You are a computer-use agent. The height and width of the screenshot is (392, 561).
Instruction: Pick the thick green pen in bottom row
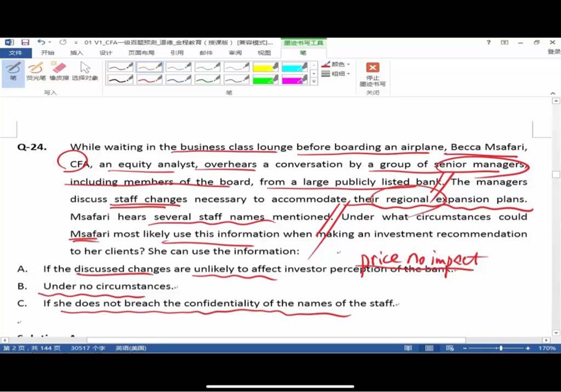coord(207,79)
